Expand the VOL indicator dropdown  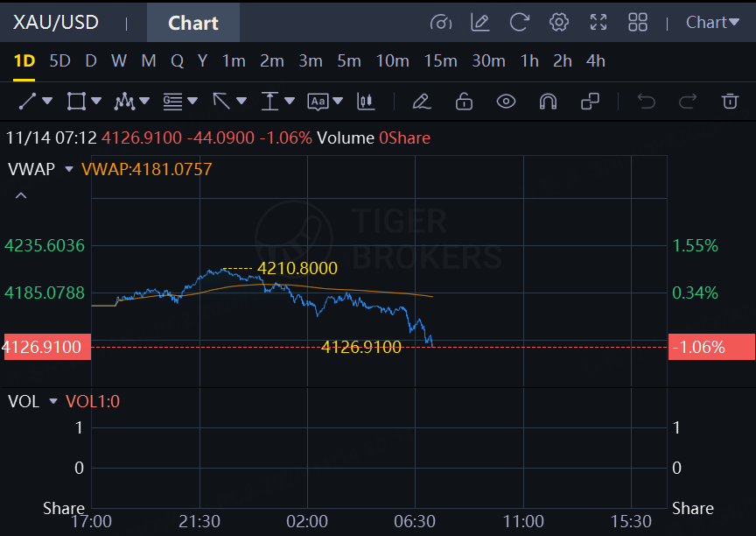pyautogui.click(x=53, y=401)
